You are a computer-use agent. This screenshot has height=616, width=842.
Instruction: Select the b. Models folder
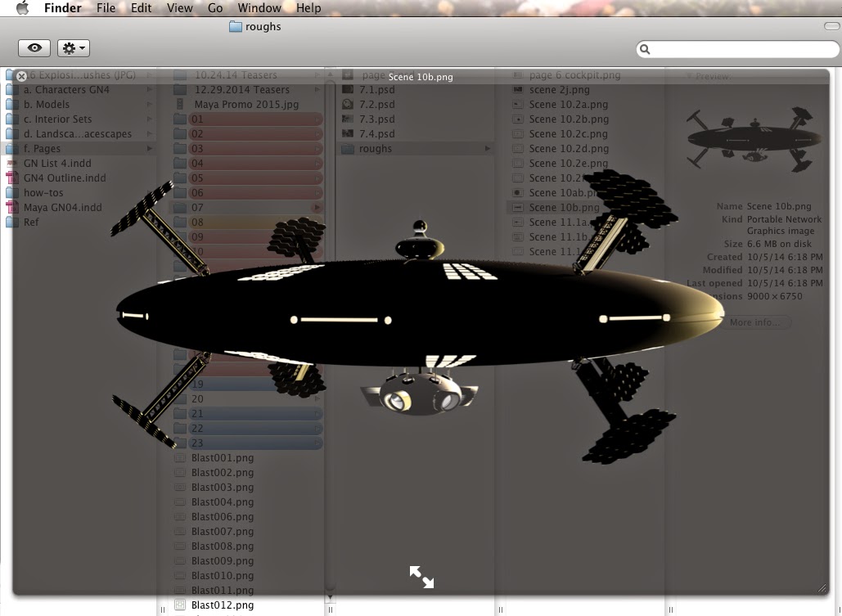click(46, 104)
